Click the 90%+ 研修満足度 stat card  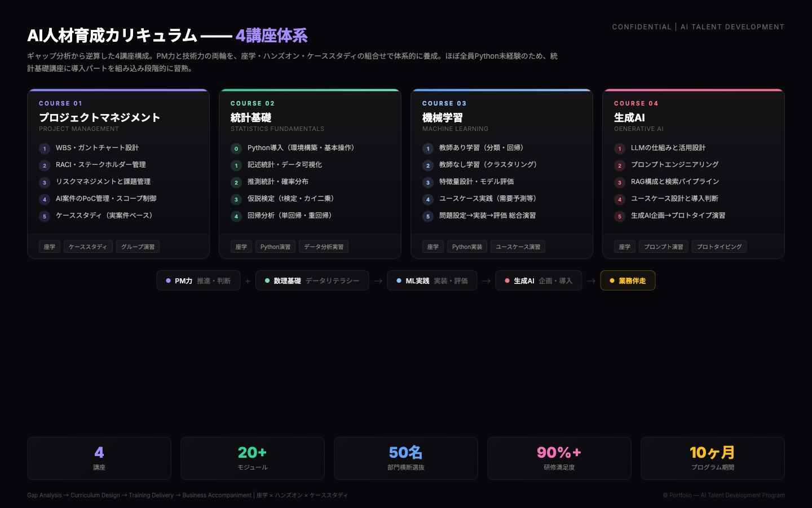tap(559, 458)
